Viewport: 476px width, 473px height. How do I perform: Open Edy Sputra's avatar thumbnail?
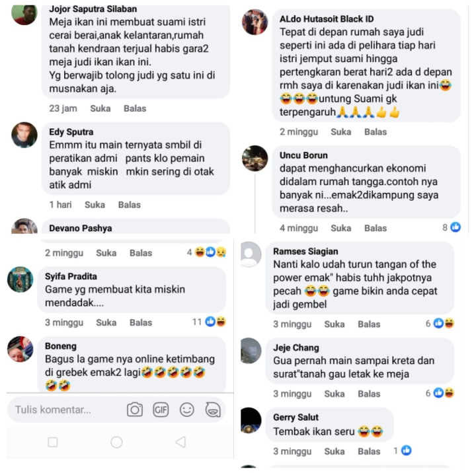point(24,135)
